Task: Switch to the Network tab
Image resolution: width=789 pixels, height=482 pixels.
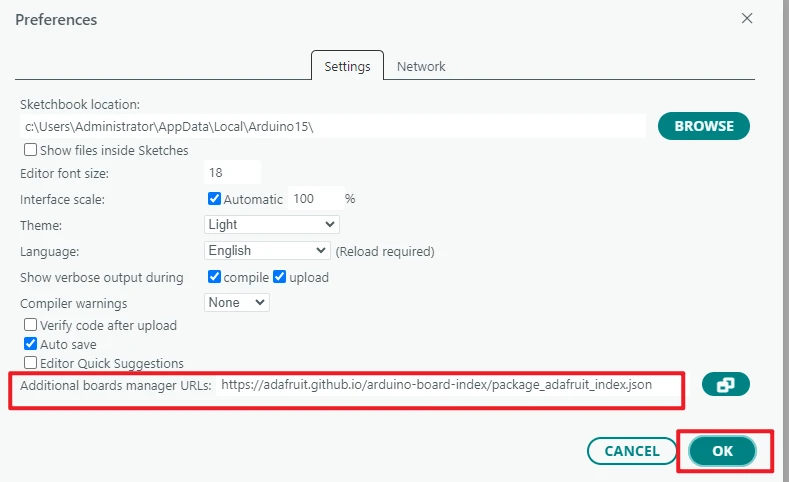Action: (421, 67)
